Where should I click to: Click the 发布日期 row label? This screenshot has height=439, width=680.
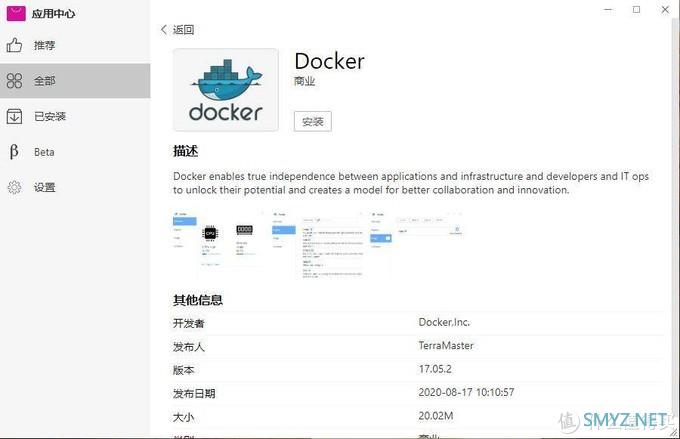click(x=194, y=393)
